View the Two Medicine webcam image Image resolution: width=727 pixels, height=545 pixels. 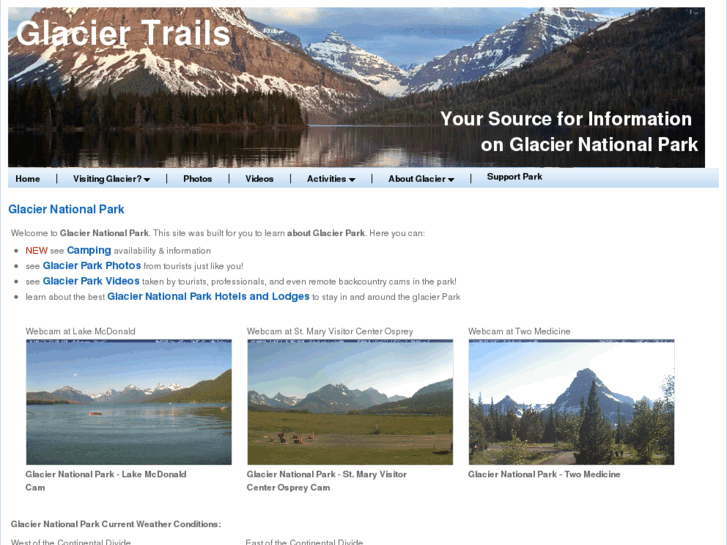pos(571,402)
